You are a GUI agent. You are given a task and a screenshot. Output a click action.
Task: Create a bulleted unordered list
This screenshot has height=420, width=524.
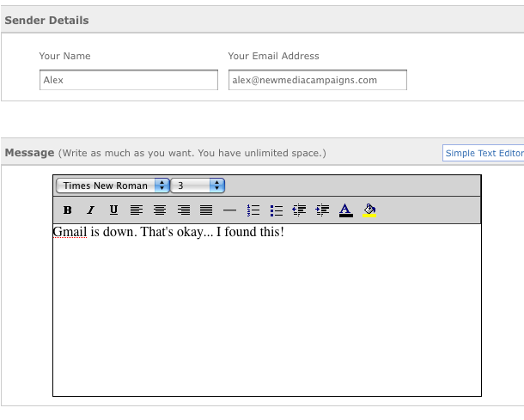(x=277, y=210)
